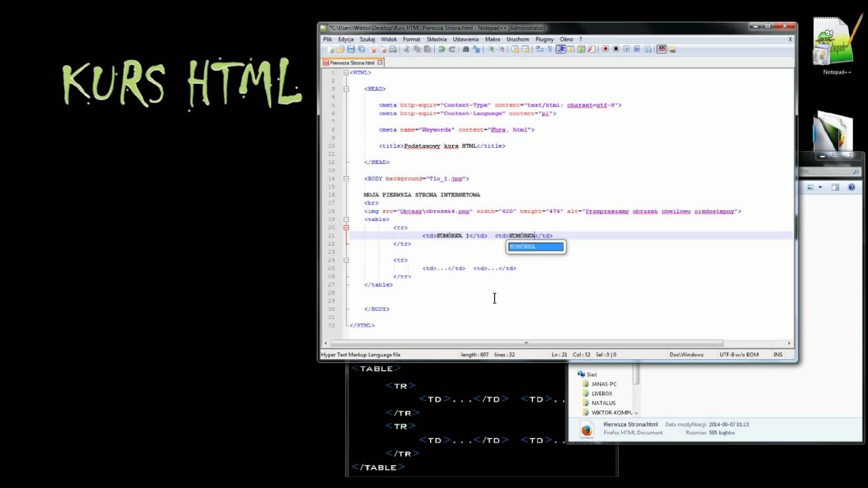Open the Explorer views dropdown arrow
This screenshot has width=868, height=488.
820,188
